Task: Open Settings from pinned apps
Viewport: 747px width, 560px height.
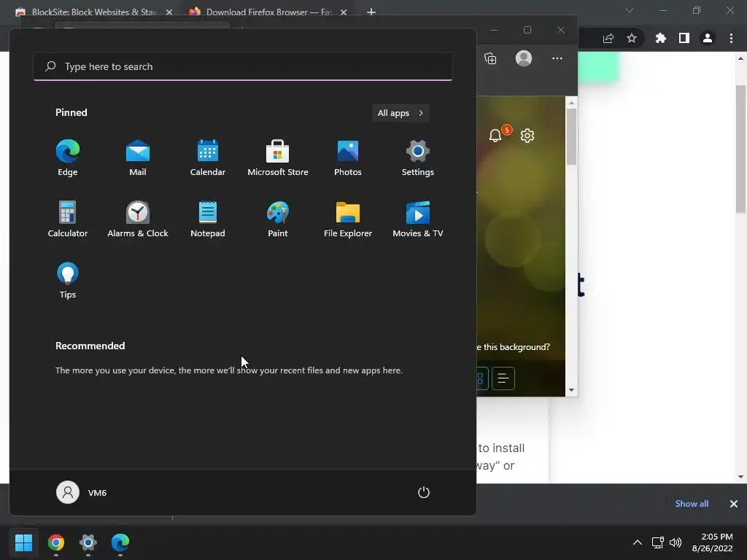Action: pos(418,158)
